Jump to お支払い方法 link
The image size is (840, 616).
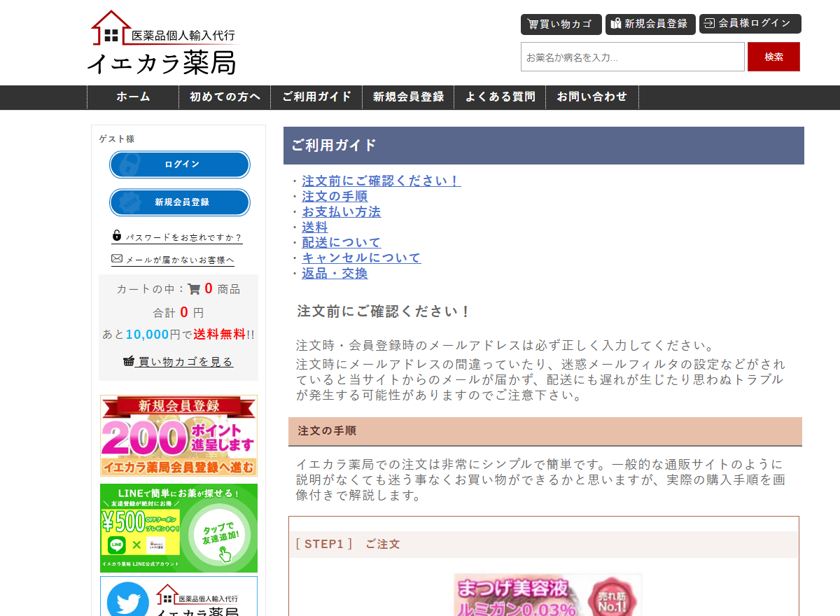(x=342, y=211)
